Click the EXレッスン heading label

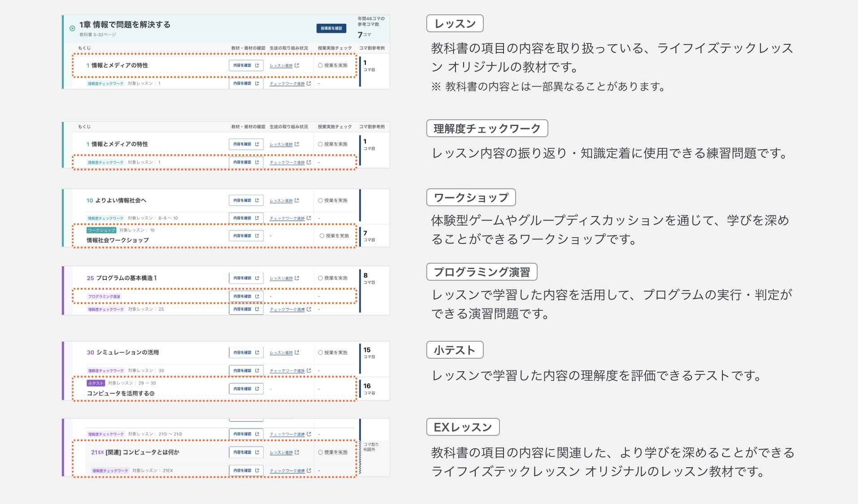coord(463,427)
